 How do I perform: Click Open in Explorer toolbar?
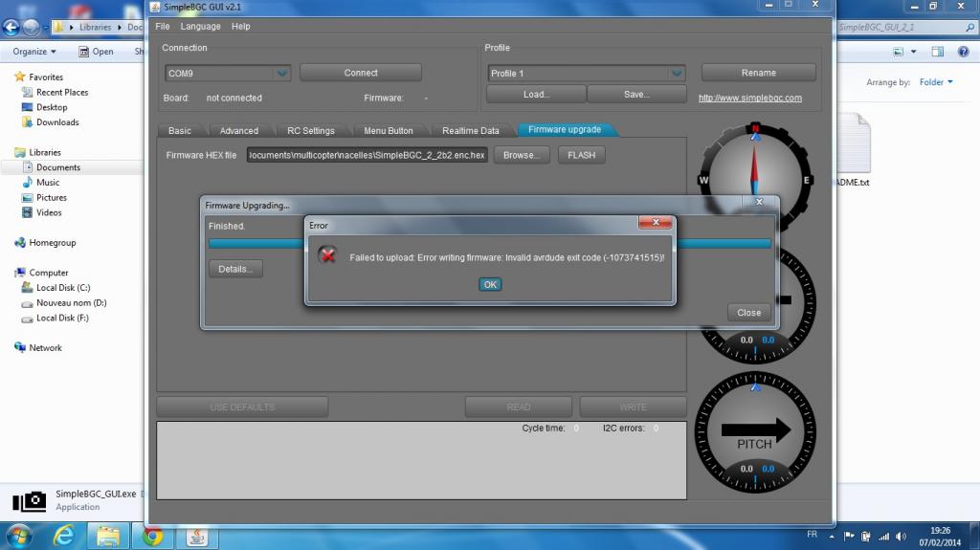[x=96, y=52]
